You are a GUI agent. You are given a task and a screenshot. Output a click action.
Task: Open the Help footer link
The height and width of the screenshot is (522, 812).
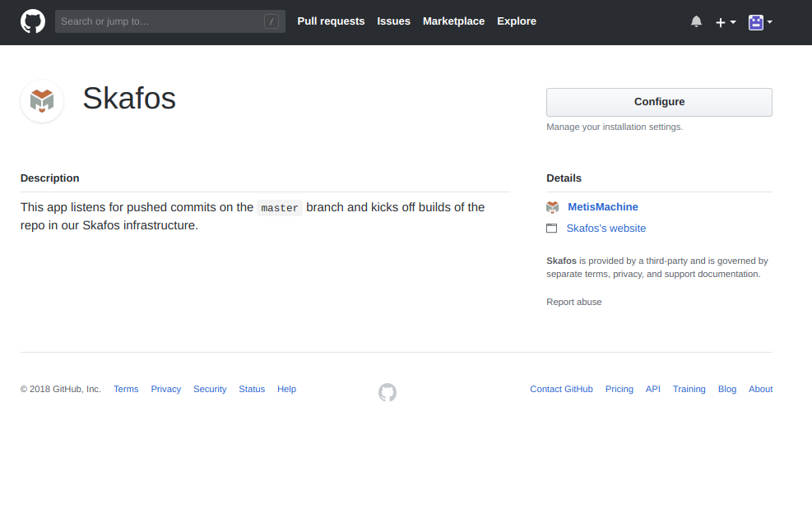click(x=286, y=389)
